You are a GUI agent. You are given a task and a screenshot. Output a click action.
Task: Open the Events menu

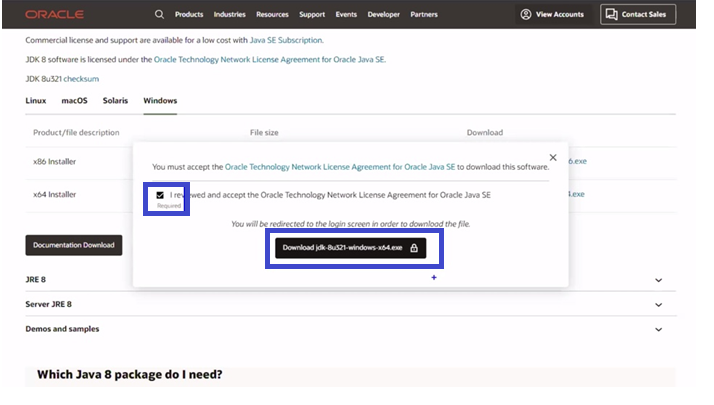(346, 15)
